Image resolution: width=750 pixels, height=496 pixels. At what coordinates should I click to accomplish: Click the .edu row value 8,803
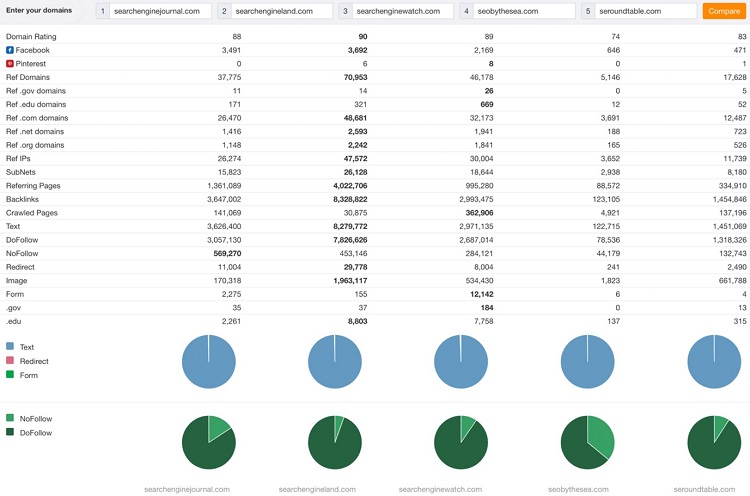coord(357,321)
